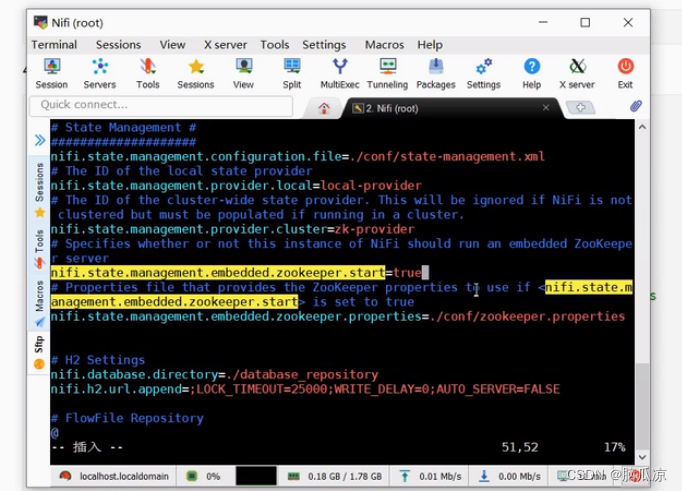The image size is (682, 491).
Task: Click the local-provider setting line
Action: tap(236, 186)
